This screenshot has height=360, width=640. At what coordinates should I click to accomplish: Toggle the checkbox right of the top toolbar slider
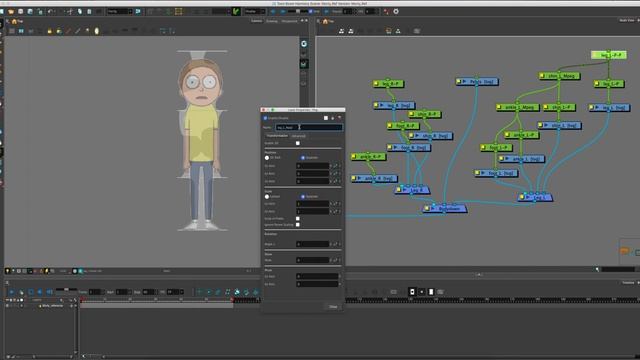311,11
